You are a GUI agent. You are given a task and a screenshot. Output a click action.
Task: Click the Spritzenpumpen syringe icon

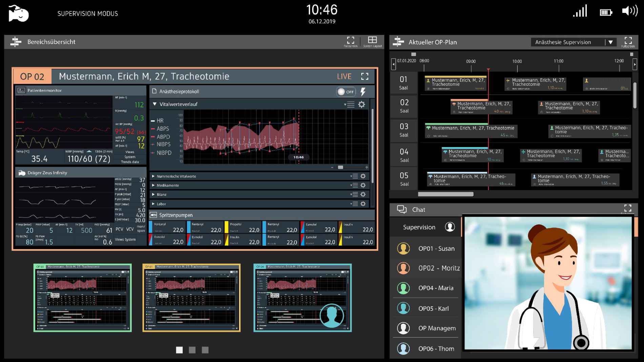coord(153,215)
